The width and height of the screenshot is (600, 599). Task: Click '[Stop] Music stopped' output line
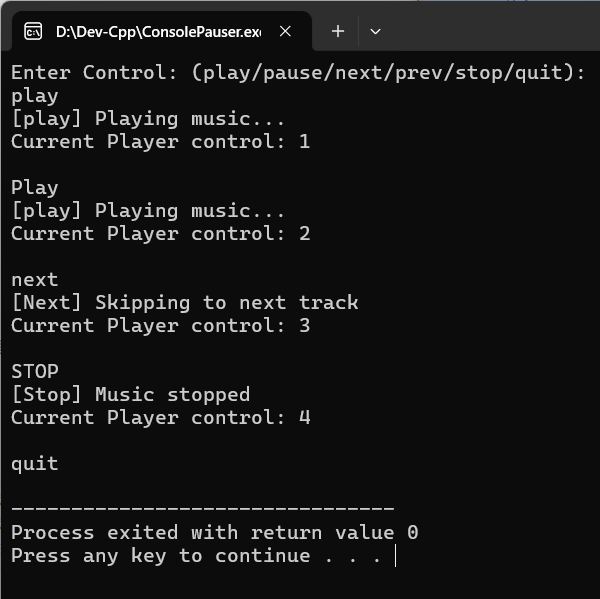click(x=131, y=395)
